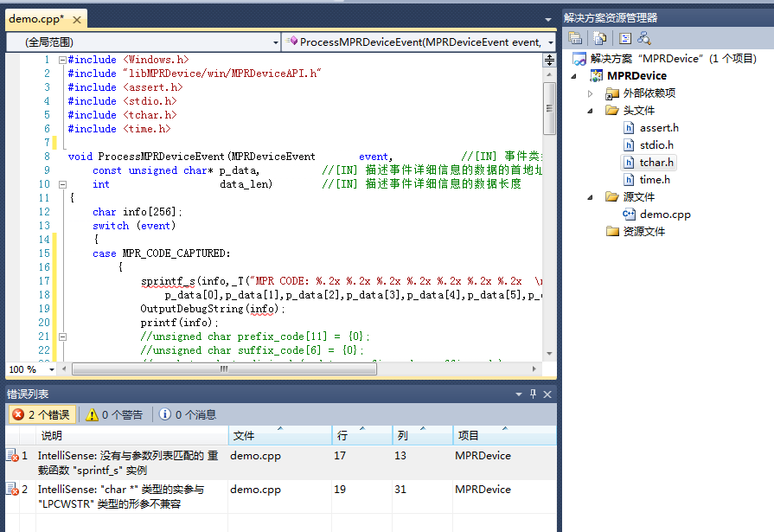Click the red error icon on the second error row

point(10,489)
